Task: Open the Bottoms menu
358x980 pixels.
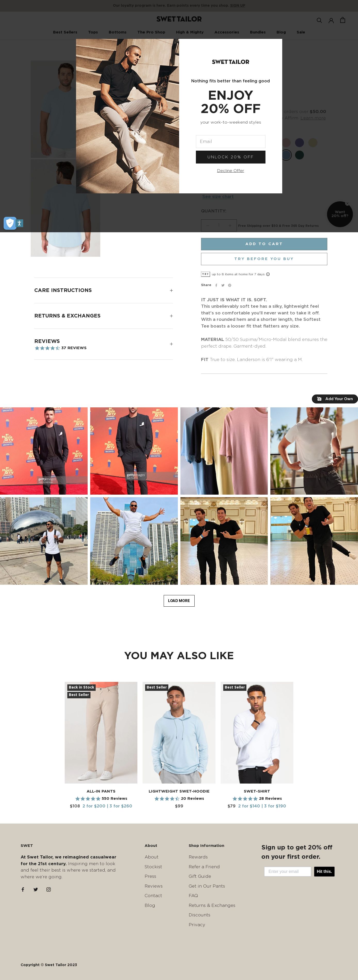Action: [117, 32]
